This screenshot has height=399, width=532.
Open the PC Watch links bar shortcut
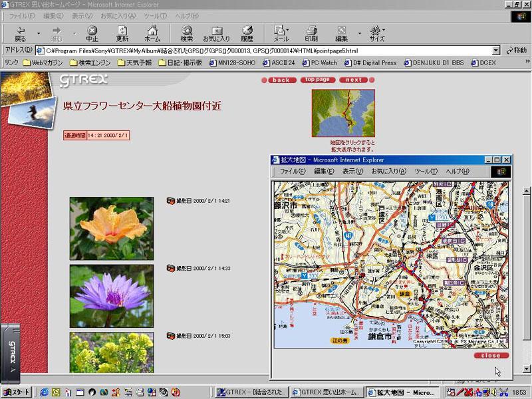point(319,63)
